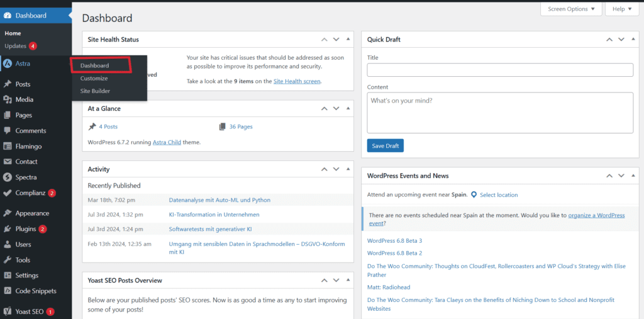Click the Quick Draft Title field
The height and width of the screenshot is (319, 644).
pyautogui.click(x=500, y=70)
